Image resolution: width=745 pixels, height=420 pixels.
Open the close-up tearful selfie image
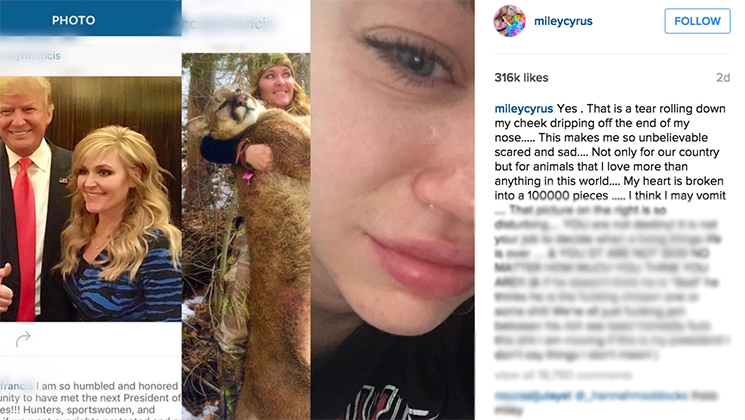pos(393,210)
